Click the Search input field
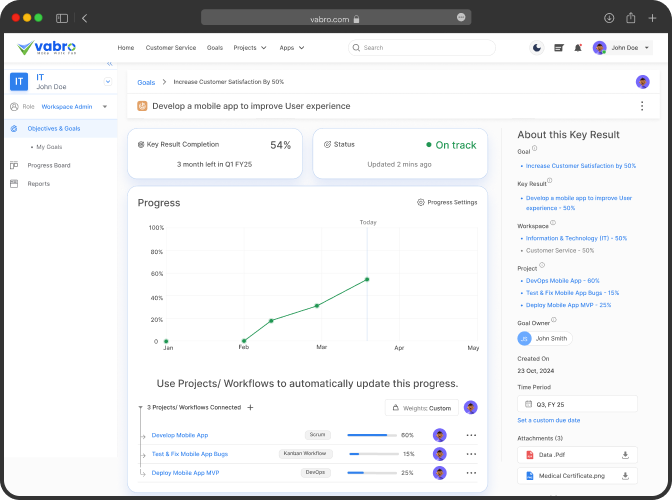This screenshot has width=672, height=500. coord(421,47)
